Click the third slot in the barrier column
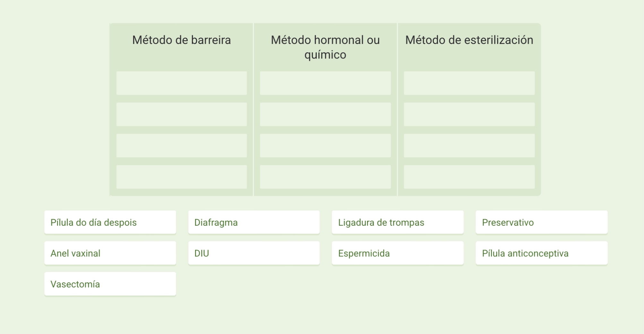644x334 pixels. click(182, 145)
